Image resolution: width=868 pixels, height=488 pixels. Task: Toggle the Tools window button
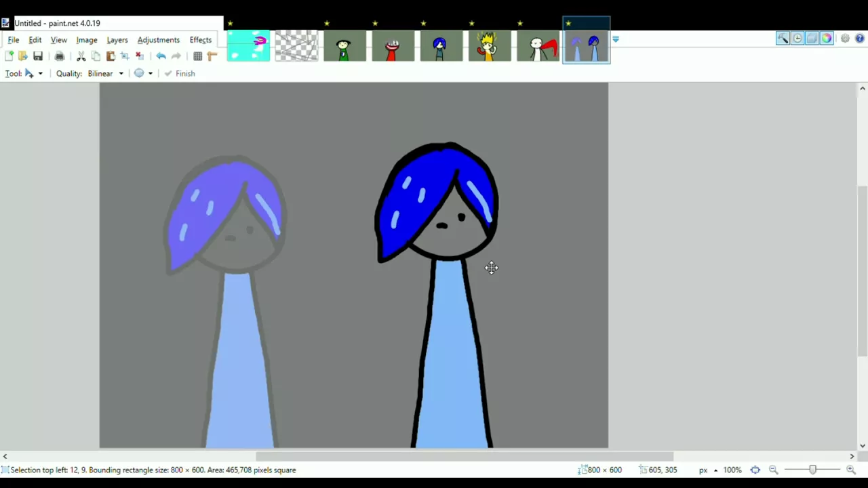783,39
